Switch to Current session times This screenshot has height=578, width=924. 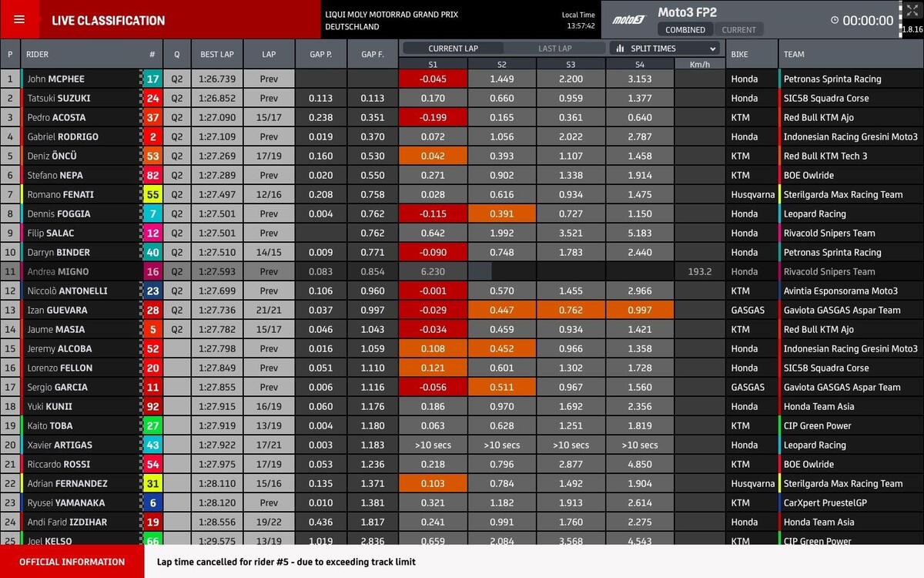coord(738,30)
